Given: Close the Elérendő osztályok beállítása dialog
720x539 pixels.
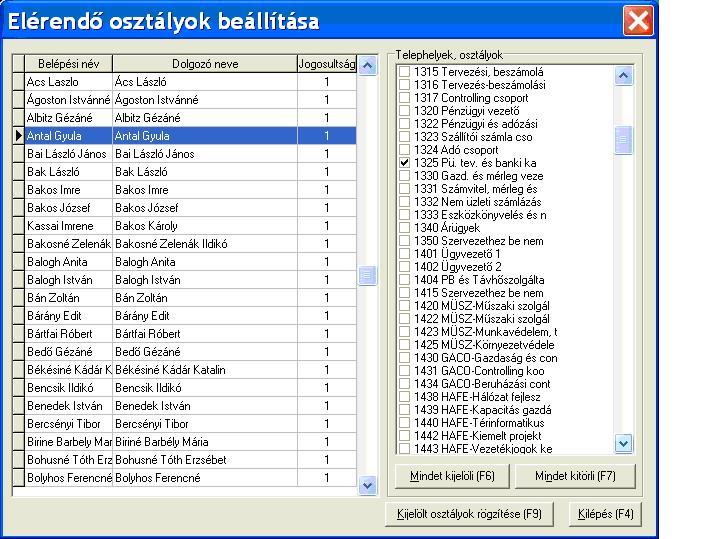Looking at the screenshot, I should tap(638, 21).
